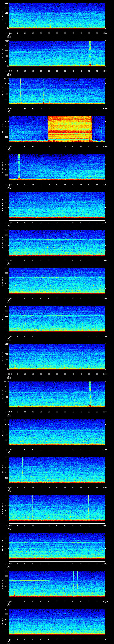Select the spectrogram panel starting at 23:48:00
This screenshot has height=644, width=114.
[x=57, y=167]
